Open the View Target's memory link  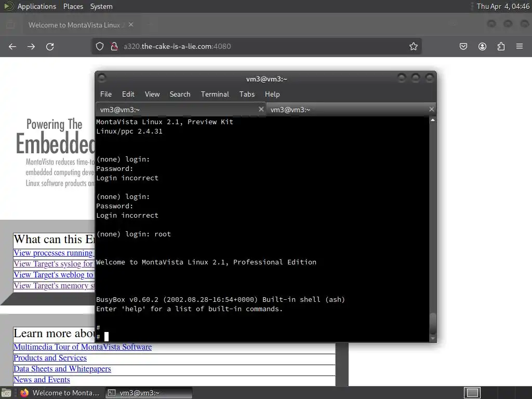pos(54,285)
